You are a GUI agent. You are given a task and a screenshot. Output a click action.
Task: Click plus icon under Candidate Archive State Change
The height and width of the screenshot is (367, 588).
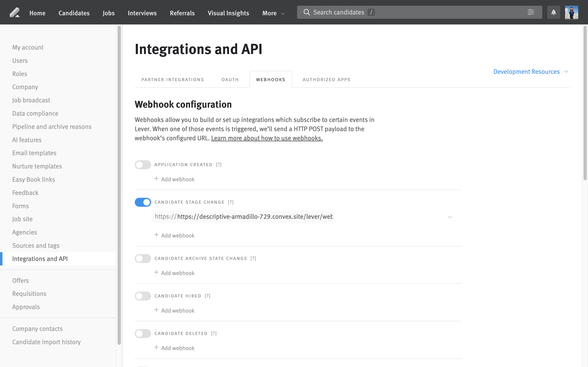156,273
